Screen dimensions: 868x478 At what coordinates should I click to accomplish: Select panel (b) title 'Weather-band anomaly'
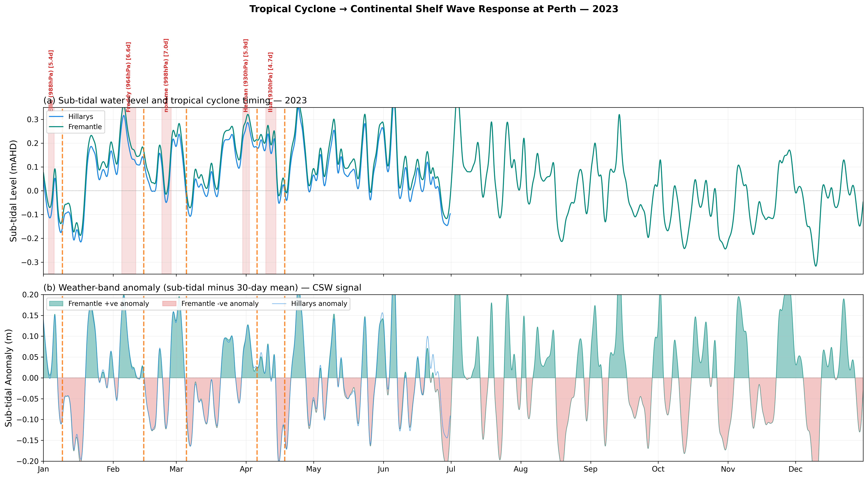pos(202,288)
